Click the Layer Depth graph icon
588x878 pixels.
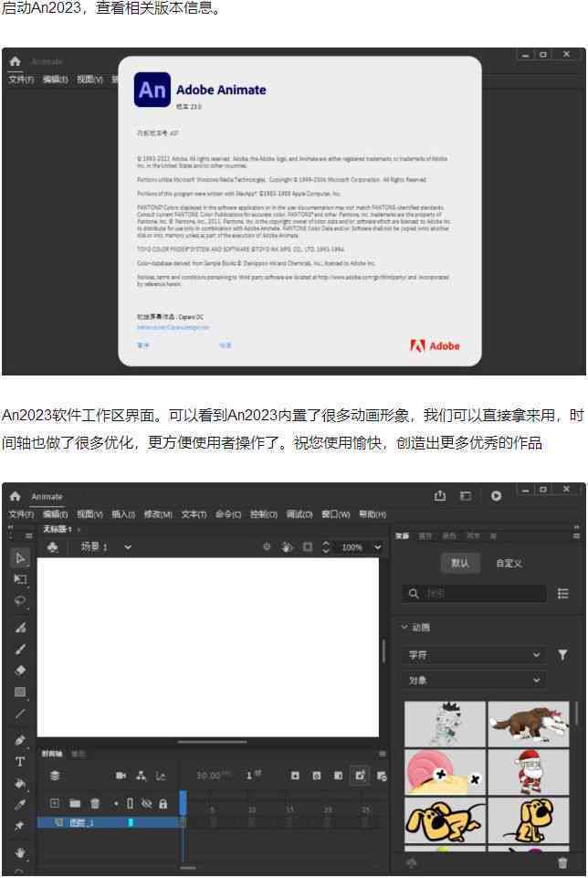(161, 776)
